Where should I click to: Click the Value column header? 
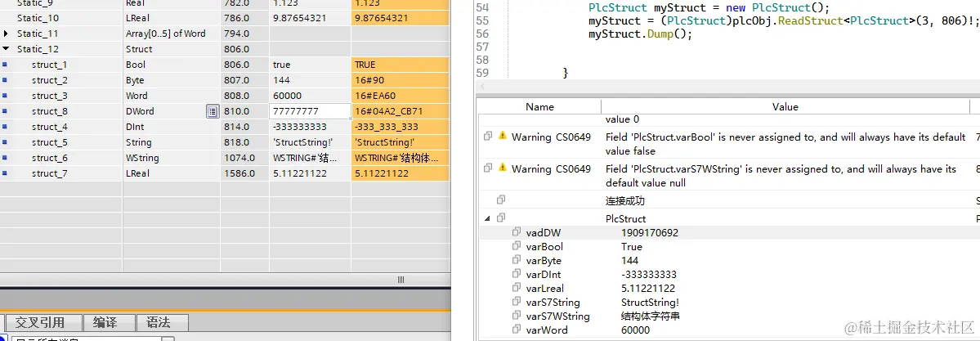pyautogui.click(x=785, y=107)
